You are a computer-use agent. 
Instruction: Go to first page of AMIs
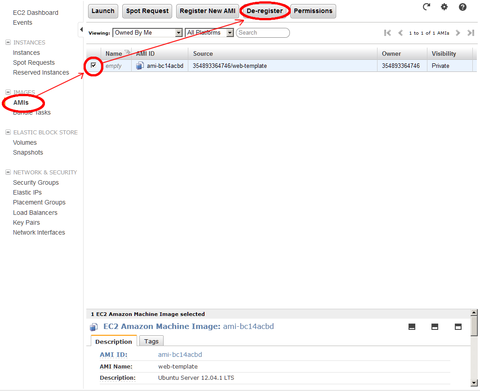click(x=387, y=33)
